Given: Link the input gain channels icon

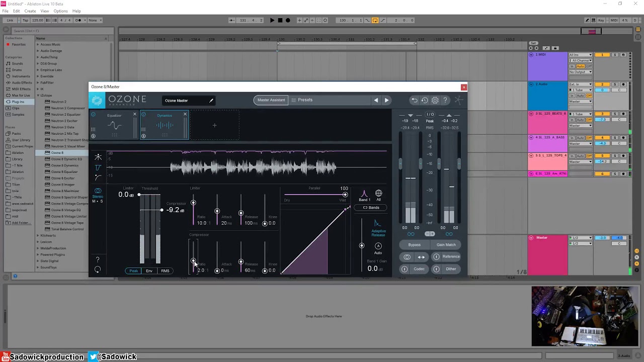Looking at the screenshot, I should (411, 234).
